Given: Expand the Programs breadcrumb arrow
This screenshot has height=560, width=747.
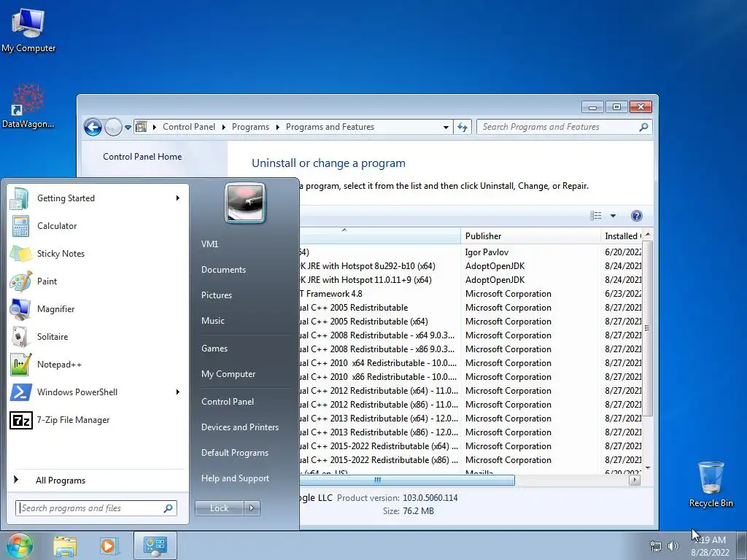Looking at the screenshot, I should coord(277,127).
